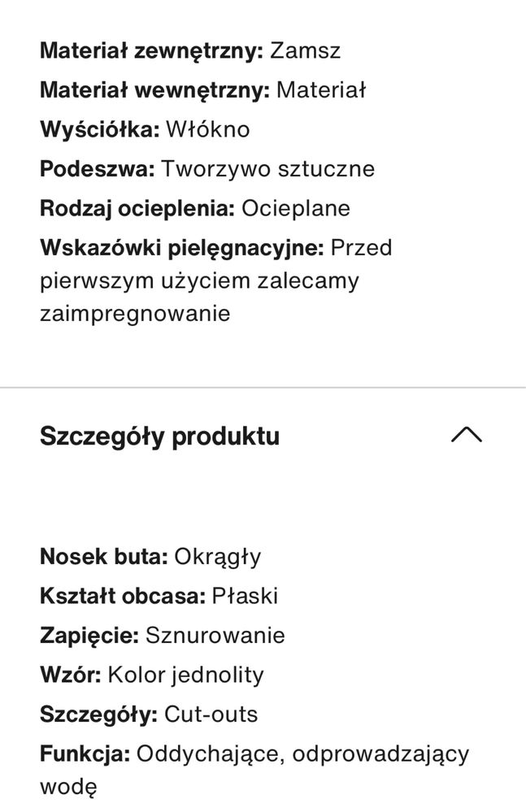Tap the Nosek buta: Okrągły line
Screen dimensions: 526x812
click(x=150, y=558)
